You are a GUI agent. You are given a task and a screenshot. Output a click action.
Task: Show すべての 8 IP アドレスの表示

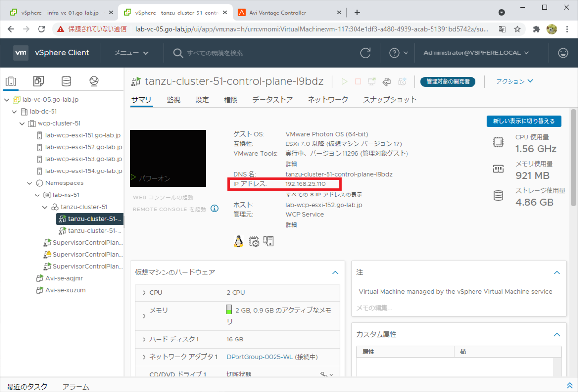pyautogui.click(x=324, y=195)
